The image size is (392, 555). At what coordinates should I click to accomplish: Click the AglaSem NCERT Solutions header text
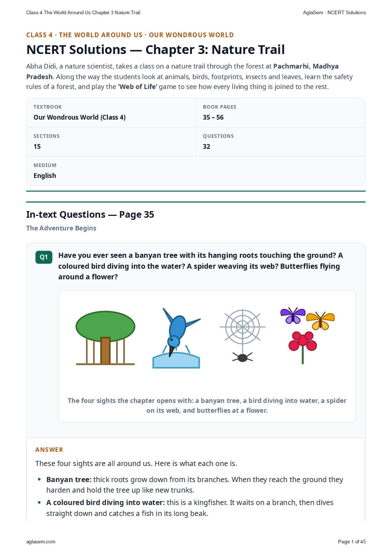point(334,12)
